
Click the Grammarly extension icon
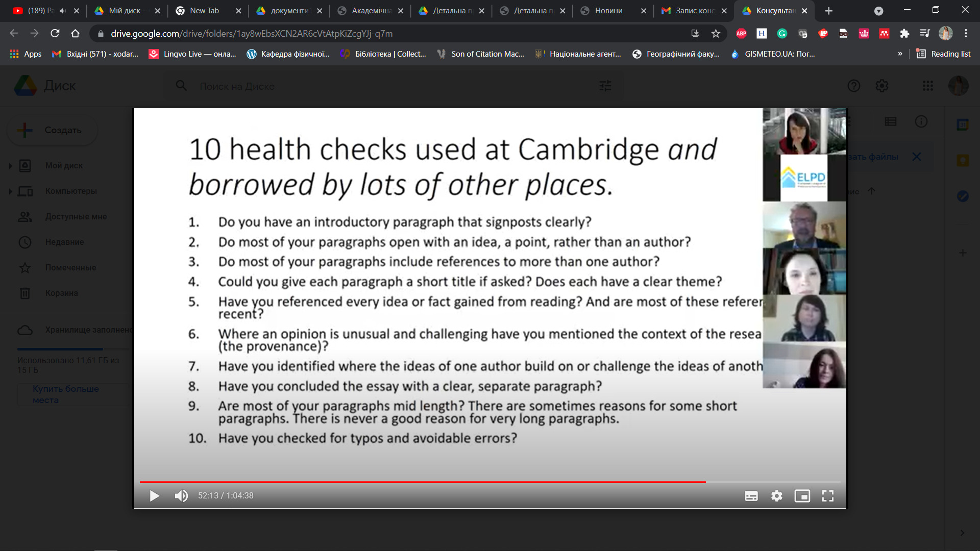tap(782, 34)
